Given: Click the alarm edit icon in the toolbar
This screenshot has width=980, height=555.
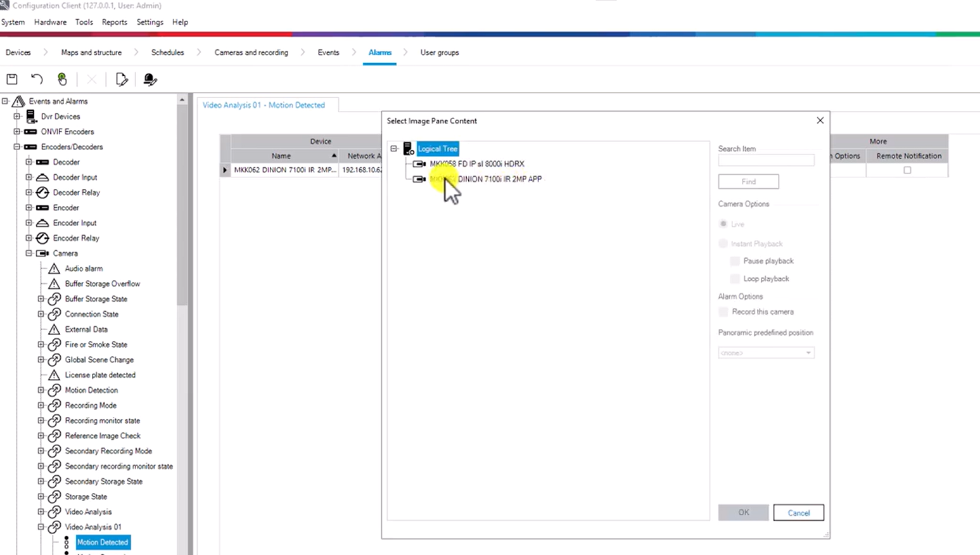Looking at the screenshot, I should (150, 79).
